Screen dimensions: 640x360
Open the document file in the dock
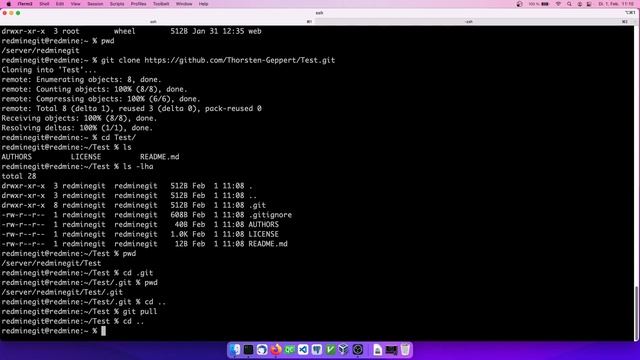(378, 349)
